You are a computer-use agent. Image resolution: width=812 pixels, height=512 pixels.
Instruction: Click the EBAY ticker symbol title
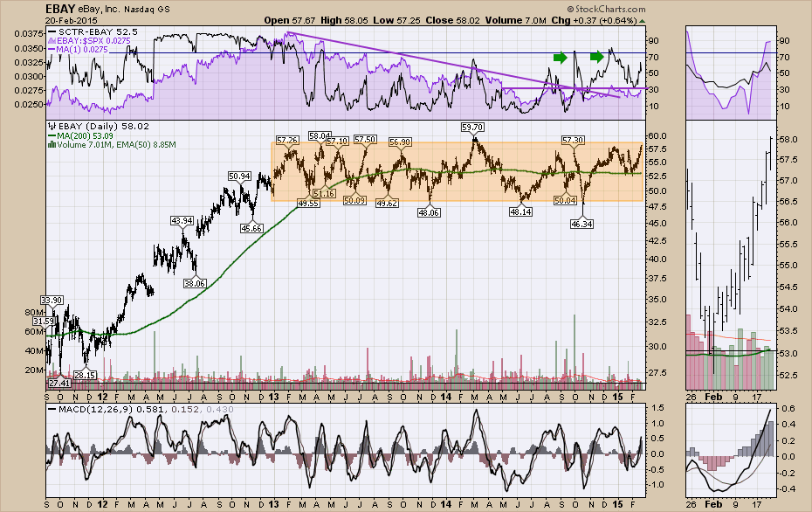click(x=61, y=9)
